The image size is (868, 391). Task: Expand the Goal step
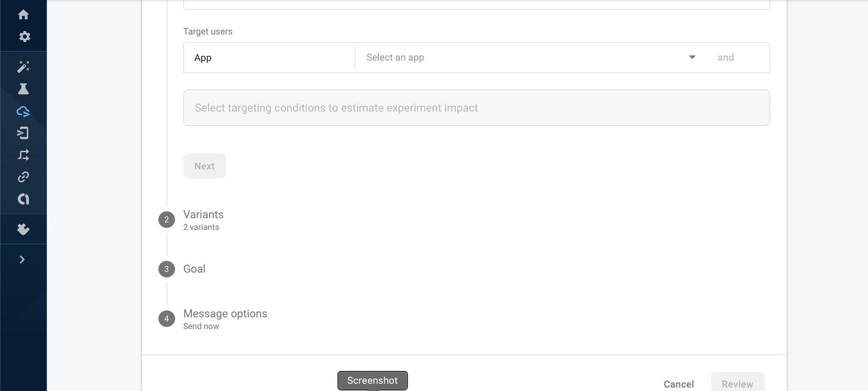[x=194, y=269]
